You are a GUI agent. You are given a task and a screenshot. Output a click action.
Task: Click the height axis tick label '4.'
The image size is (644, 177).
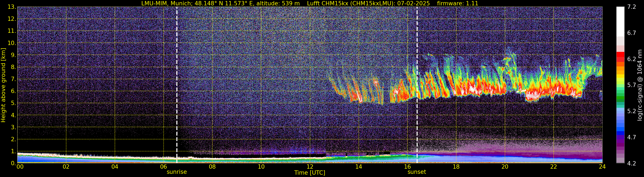pos(13,115)
